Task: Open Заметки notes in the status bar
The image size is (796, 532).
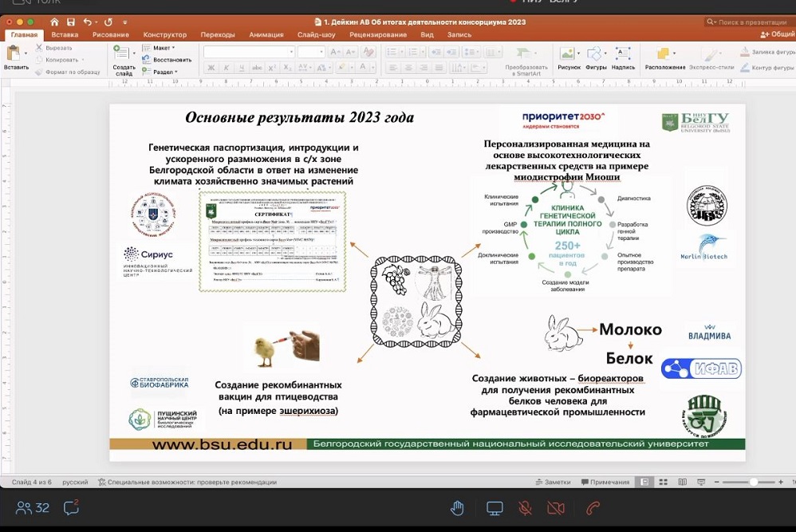Action: [554, 483]
